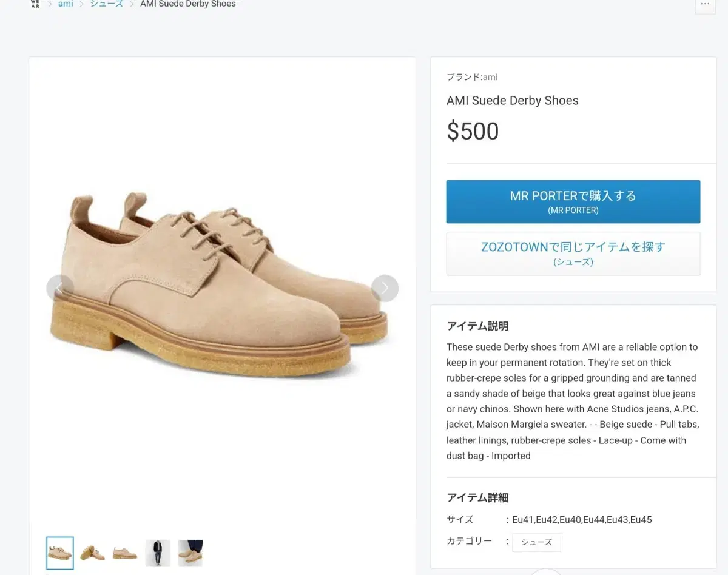Click the $500 price text
This screenshot has width=728, height=575.
pos(473,131)
